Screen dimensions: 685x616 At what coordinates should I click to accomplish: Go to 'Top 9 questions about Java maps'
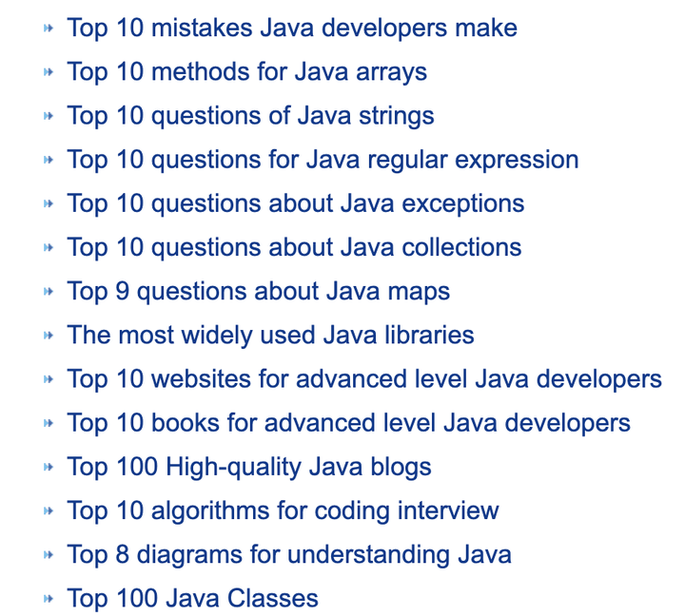[x=258, y=291]
